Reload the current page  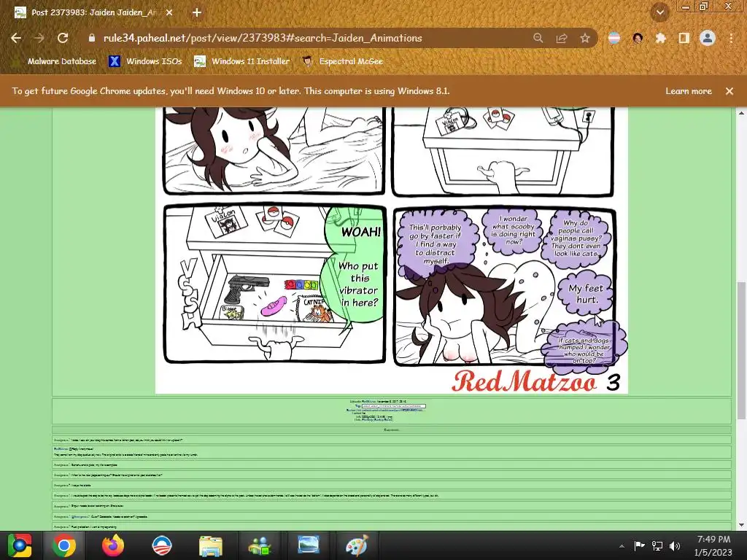[x=63, y=38]
